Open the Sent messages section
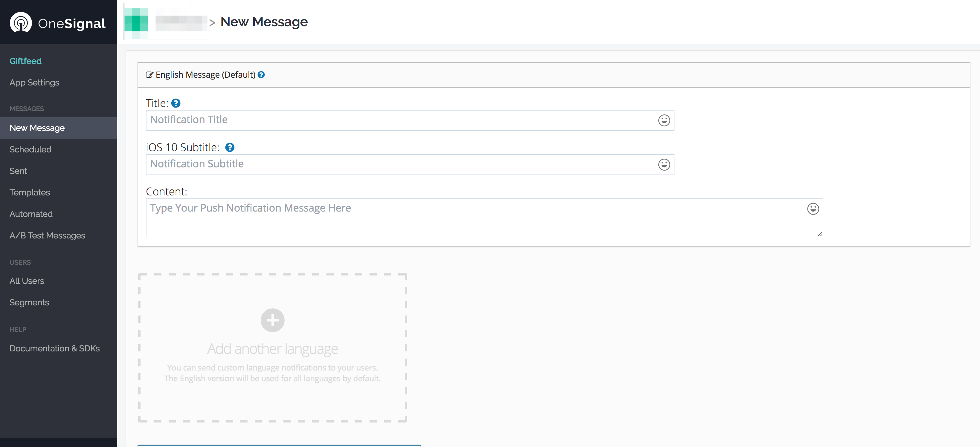 (x=18, y=171)
